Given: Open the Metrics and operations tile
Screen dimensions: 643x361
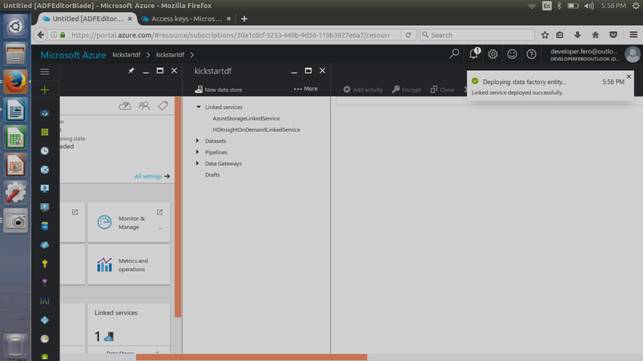Looking at the screenshot, I should 129,265.
